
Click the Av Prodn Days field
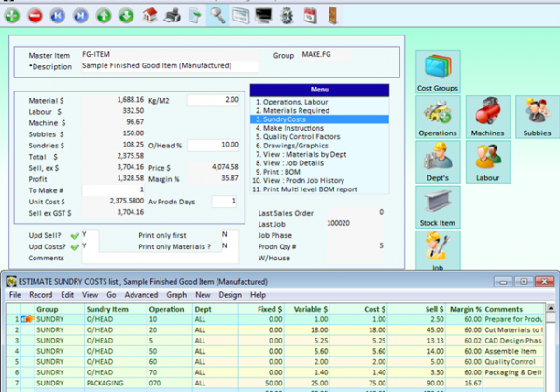[x=224, y=202]
